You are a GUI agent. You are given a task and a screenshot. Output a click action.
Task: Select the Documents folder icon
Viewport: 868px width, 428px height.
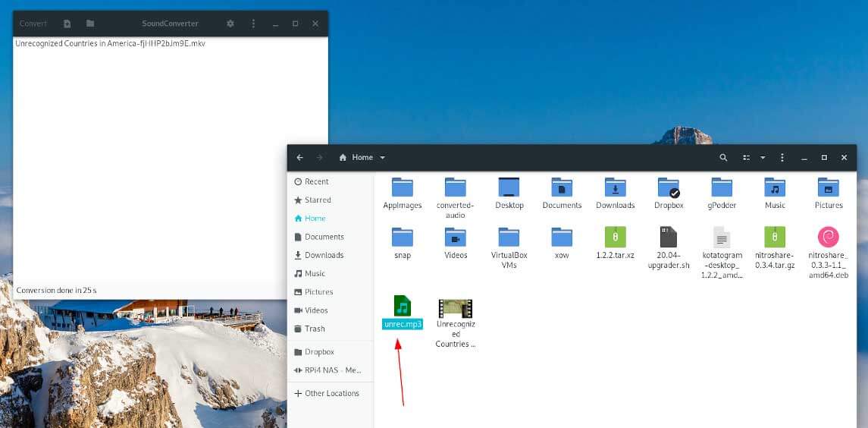click(562, 187)
